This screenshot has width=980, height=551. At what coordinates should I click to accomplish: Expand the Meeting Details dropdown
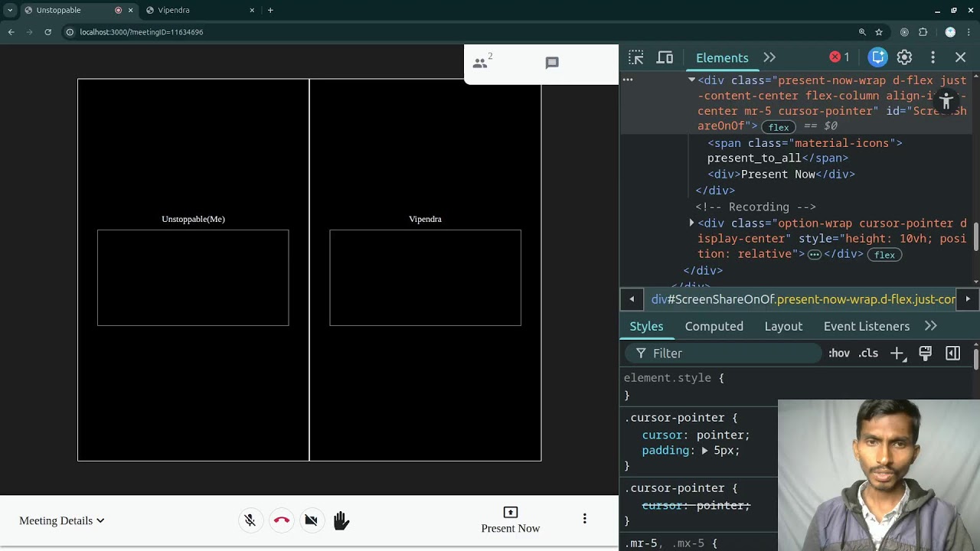(62, 520)
